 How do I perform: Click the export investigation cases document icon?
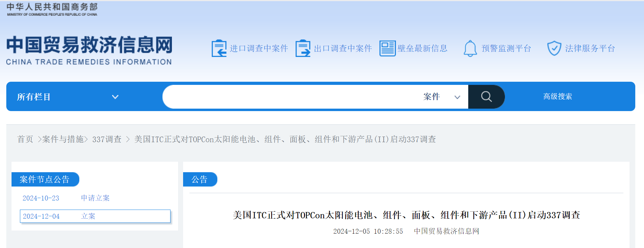(303, 48)
